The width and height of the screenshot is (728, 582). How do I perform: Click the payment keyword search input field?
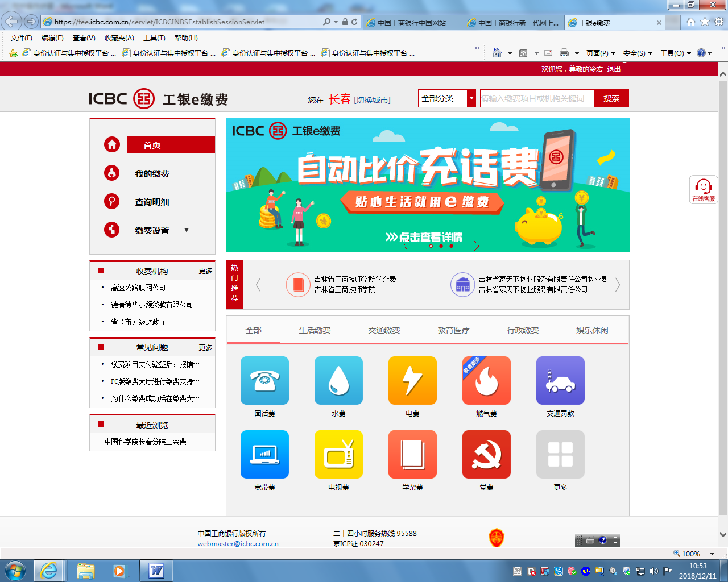pyautogui.click(x=537, y=98)
